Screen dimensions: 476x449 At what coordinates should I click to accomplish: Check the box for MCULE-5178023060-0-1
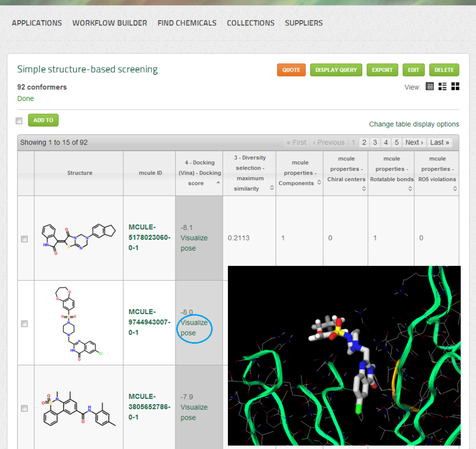point(24,239)
